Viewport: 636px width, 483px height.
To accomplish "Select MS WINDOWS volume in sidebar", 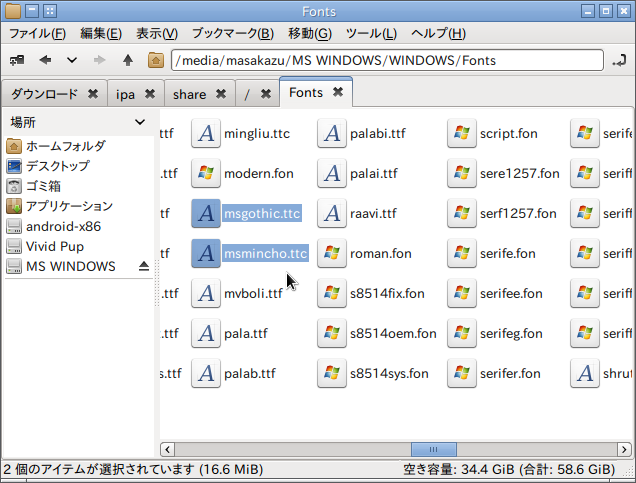I will tap(71, 266).
